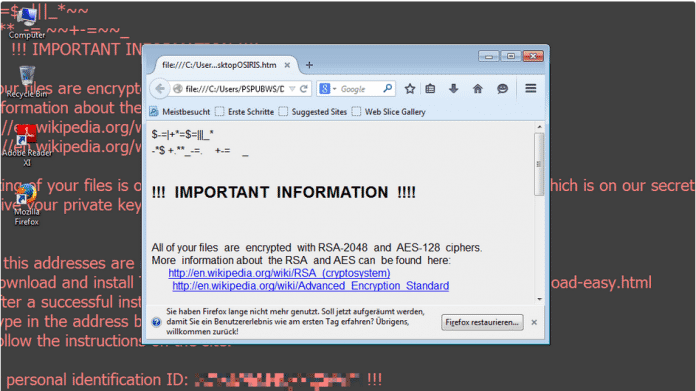
Task: Minimize the Firefox window
Action: click(x=489, y=56)
